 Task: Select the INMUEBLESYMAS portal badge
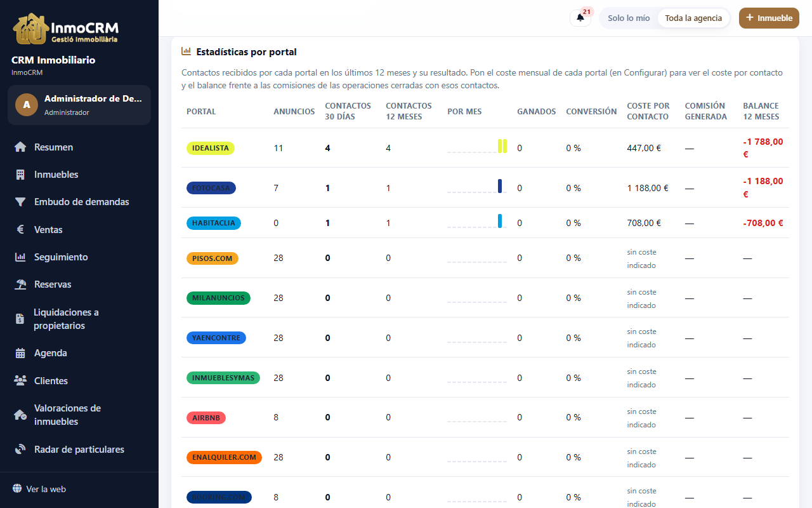(x=223, y=378)
